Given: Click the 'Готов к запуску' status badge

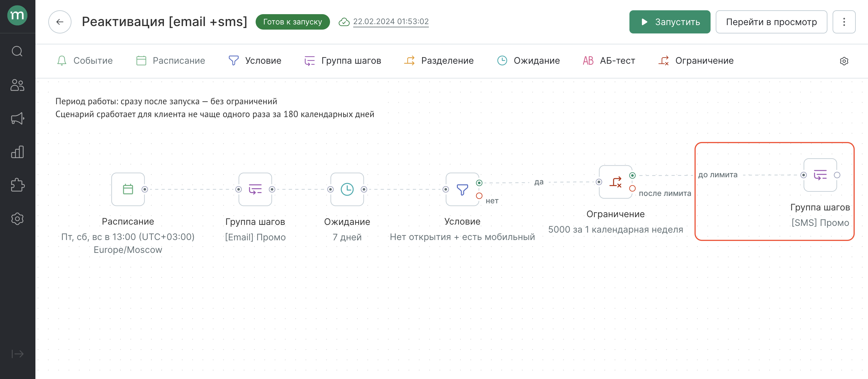Looking at the screenshot, I should (292, 22).
